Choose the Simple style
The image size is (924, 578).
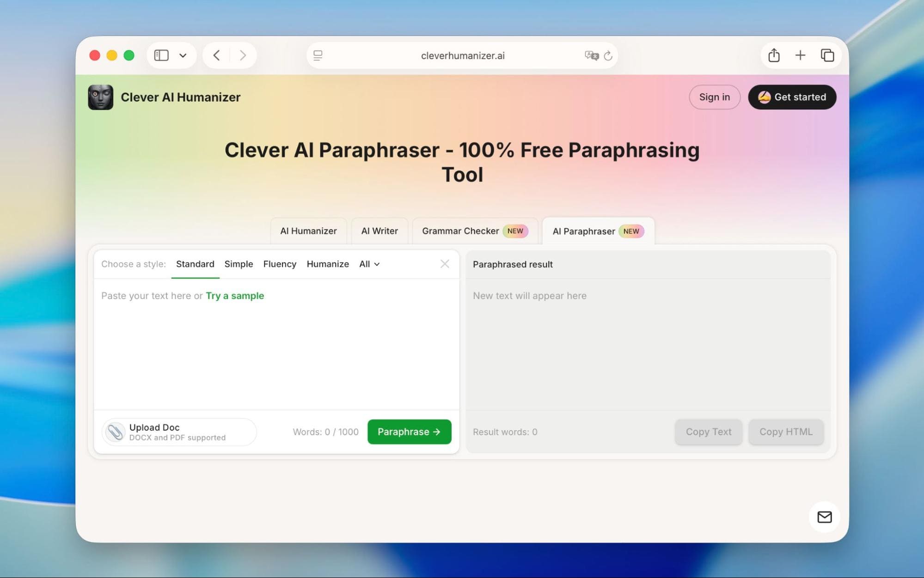(x=239, y=264)
